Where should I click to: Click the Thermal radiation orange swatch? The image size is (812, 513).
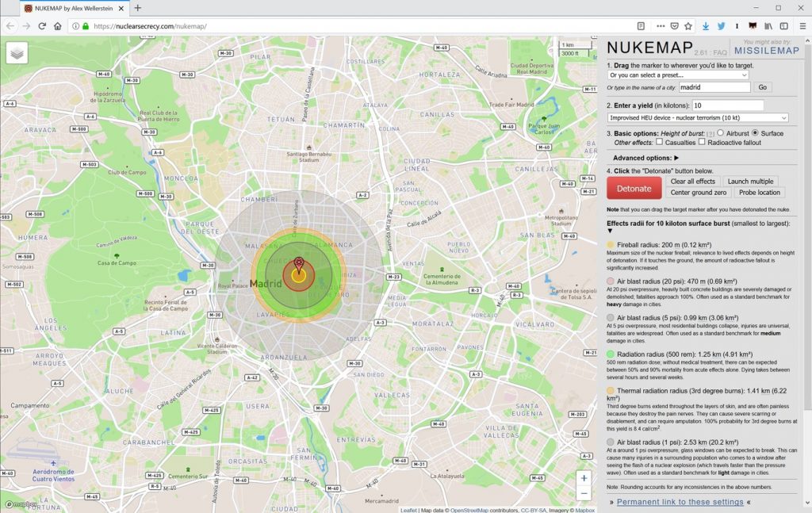(611, 391)
